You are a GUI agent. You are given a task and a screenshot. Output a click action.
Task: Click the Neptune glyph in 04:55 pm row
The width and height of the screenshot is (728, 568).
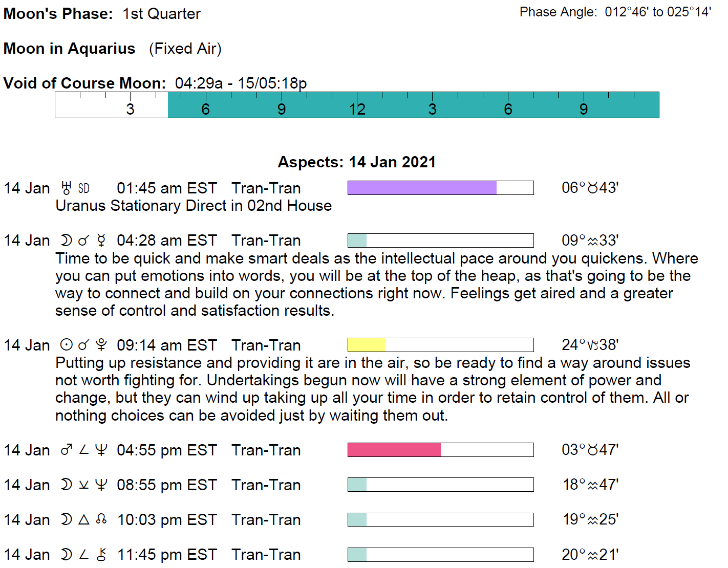pos(101,450)
